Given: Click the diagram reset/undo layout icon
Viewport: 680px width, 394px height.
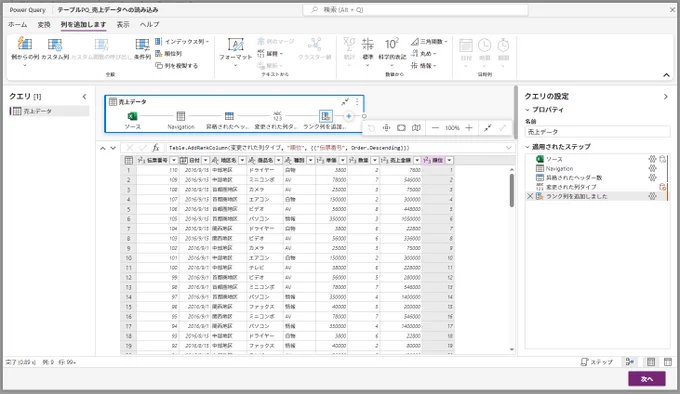Looking at the screenshot, I should point(371,128).
